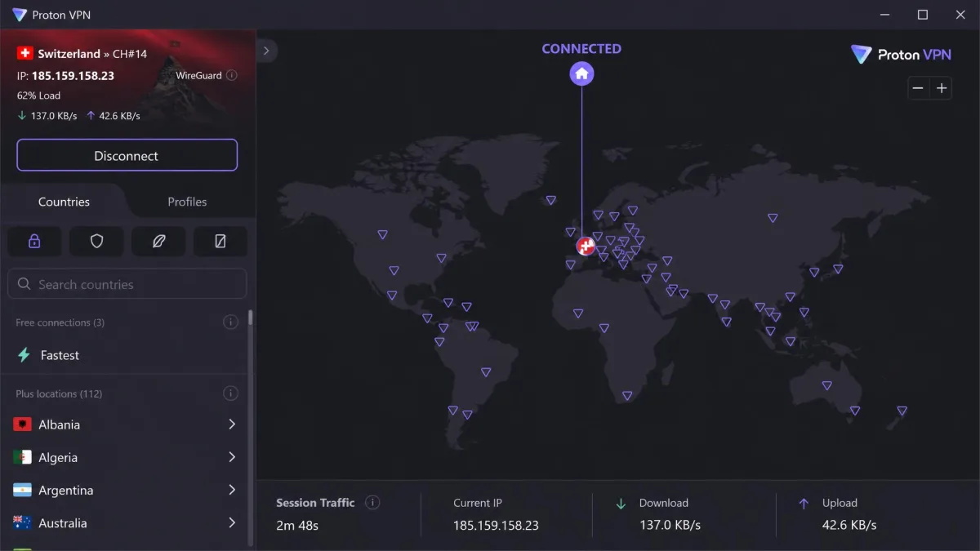Viewport: 980px width, 551px height.
Task: Click the Current IP value 185.159.158.23
Action: (496, 525)
